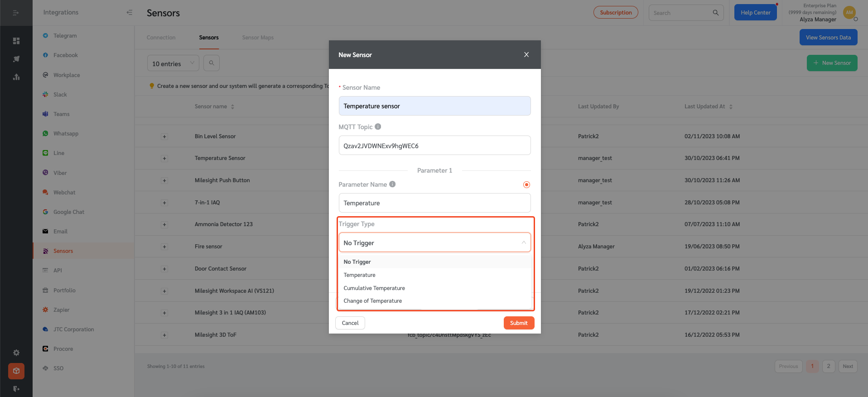Select the Email integration
Image resolution: width=868 pixels, height=397 pixels.
pos(60,232)
